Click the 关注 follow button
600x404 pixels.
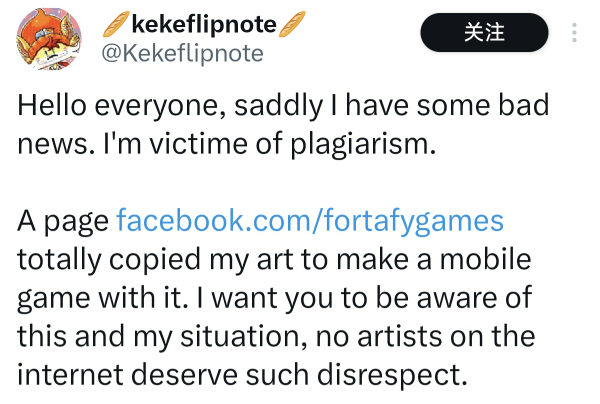tap(485, 32)
